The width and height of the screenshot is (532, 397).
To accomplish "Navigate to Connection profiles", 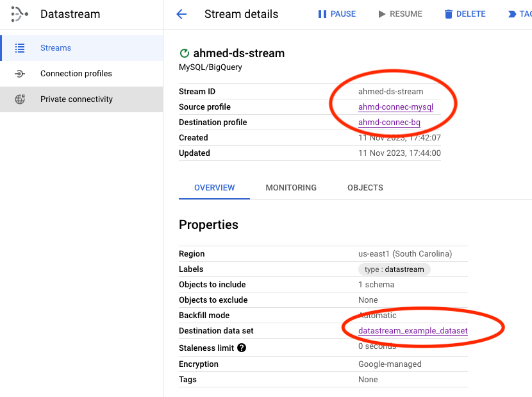I will [x=76, y=74].
